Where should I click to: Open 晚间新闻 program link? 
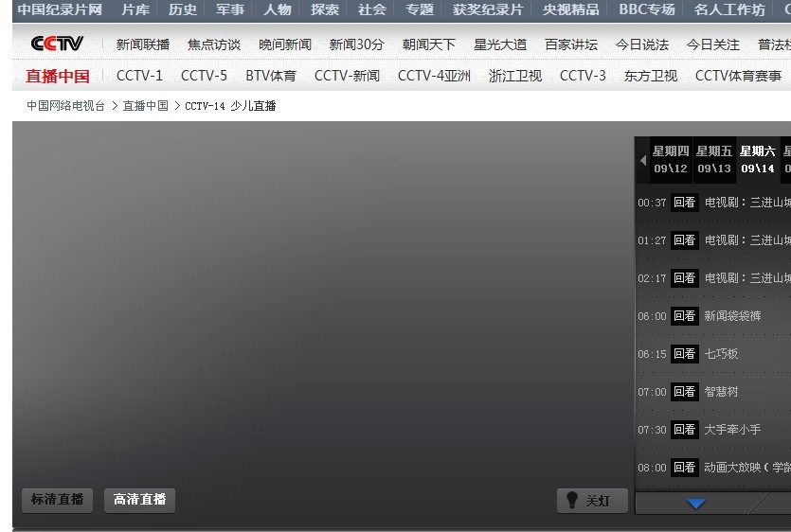tap(285, 44)
